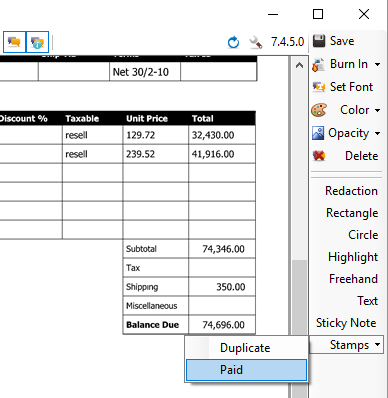The height and width of the screenshot is (398, 388).
Task: Click the Save label
Action: tap(342, 41)
